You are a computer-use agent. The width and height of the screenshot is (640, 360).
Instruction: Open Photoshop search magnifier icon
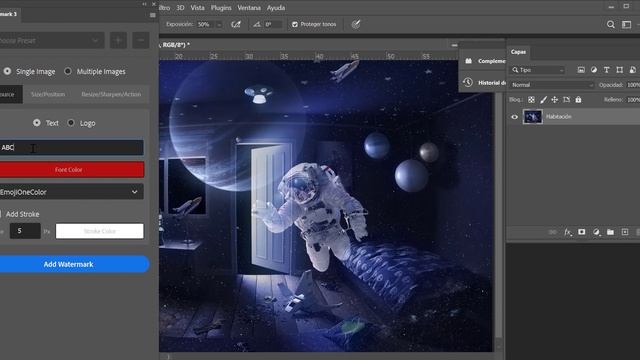611,24
